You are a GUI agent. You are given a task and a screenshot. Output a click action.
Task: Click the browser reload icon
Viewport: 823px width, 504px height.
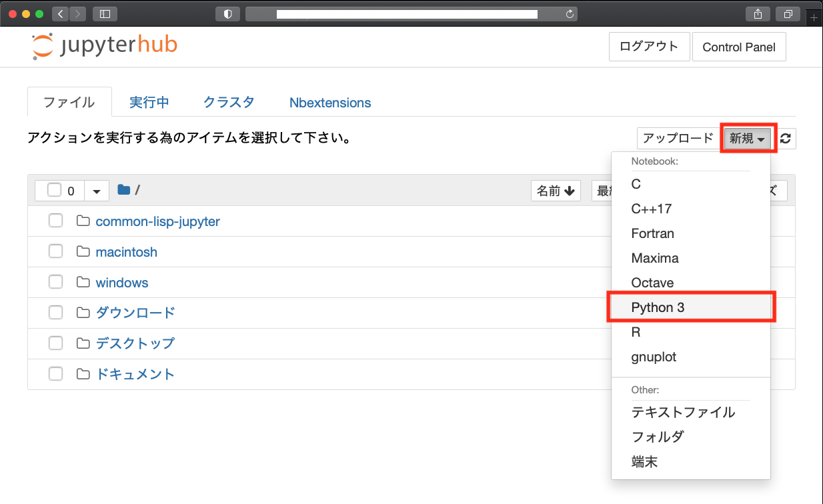[x=570, y=13]
